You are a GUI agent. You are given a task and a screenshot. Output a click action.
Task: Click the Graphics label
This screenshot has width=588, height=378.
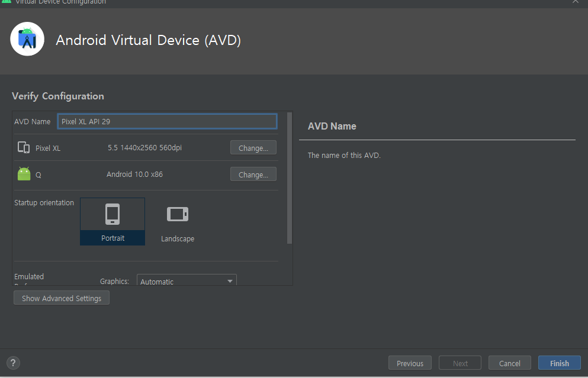pyautogui.click(x=114, y=281)
